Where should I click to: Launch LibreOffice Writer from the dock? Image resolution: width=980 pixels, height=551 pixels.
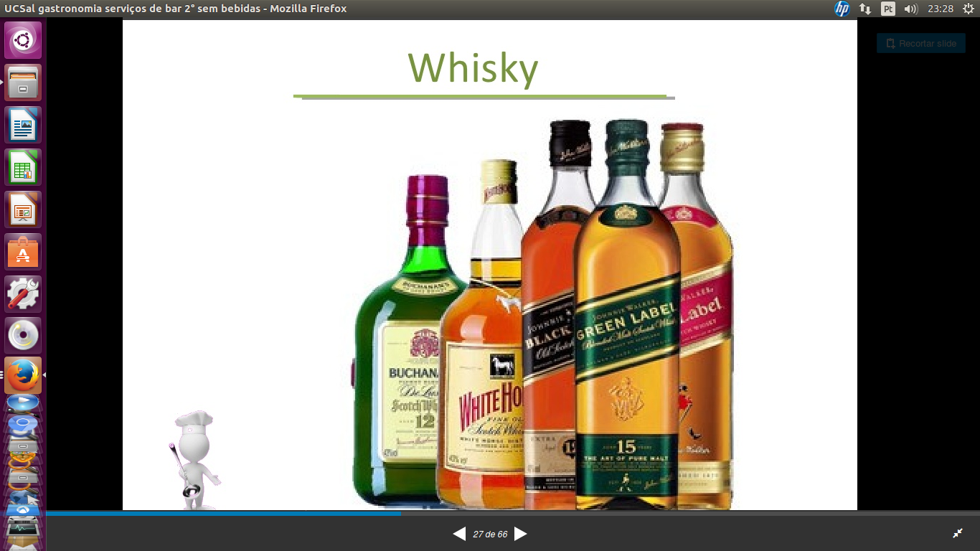pyautogui.click(x=23, y=125)
